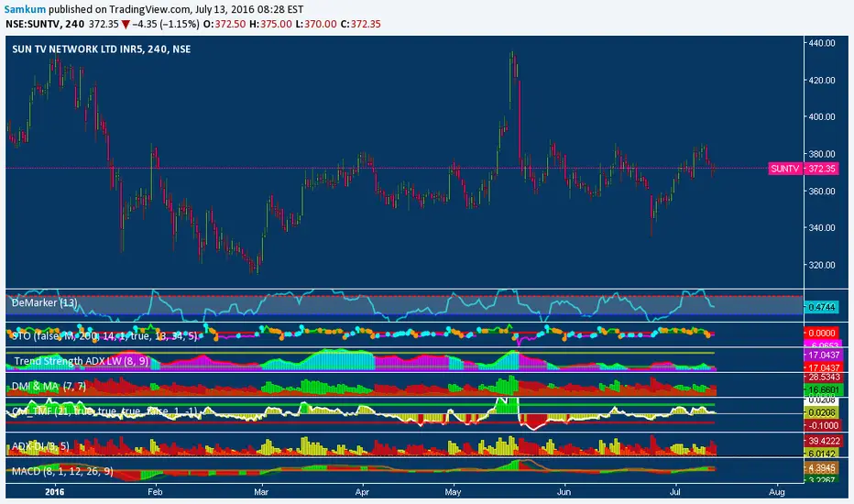This screenshot has width=854, height=504.
Task: Click the green 3.2267 MACD value tag
Action: (822, 480)
